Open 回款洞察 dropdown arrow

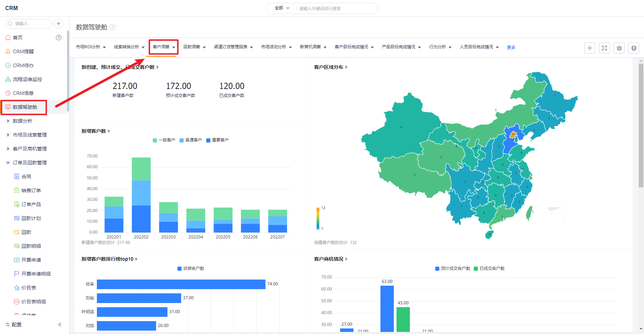pyautogui.click(x=204, y=47)
